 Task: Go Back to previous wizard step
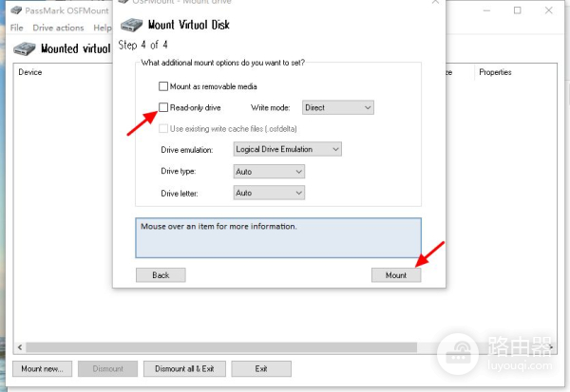[161, 275]
